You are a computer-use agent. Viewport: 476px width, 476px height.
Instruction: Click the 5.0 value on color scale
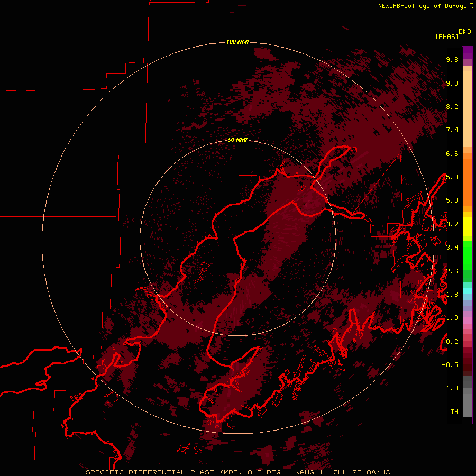pos(452,200)
